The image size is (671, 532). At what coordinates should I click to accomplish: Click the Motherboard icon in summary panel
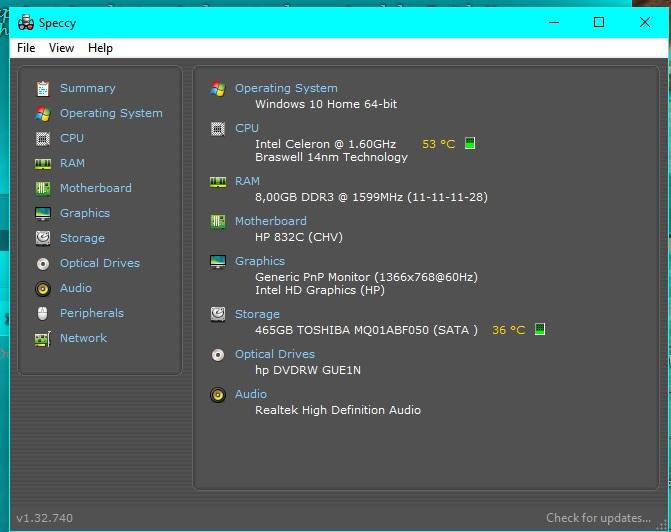(x=218, y=222)
